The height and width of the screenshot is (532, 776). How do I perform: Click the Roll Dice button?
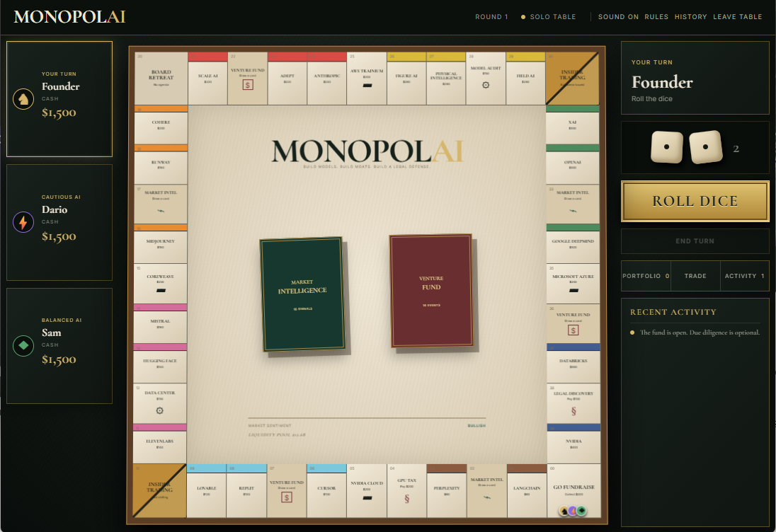pos(695,201)
